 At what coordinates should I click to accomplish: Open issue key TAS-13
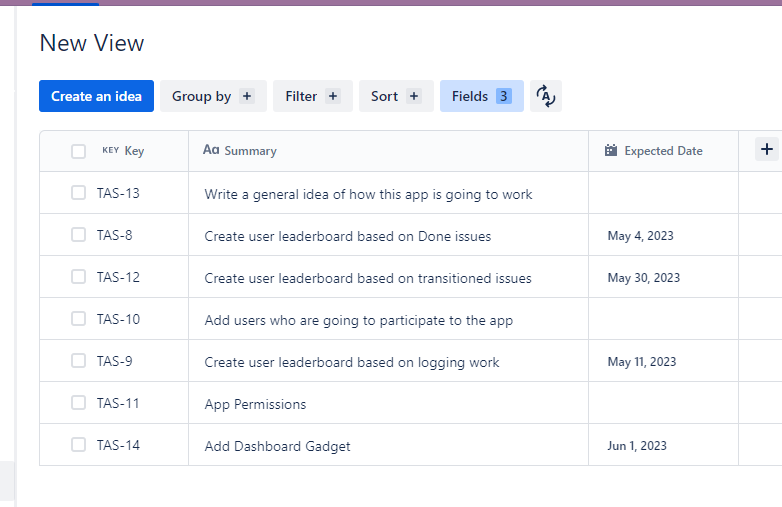118,193
